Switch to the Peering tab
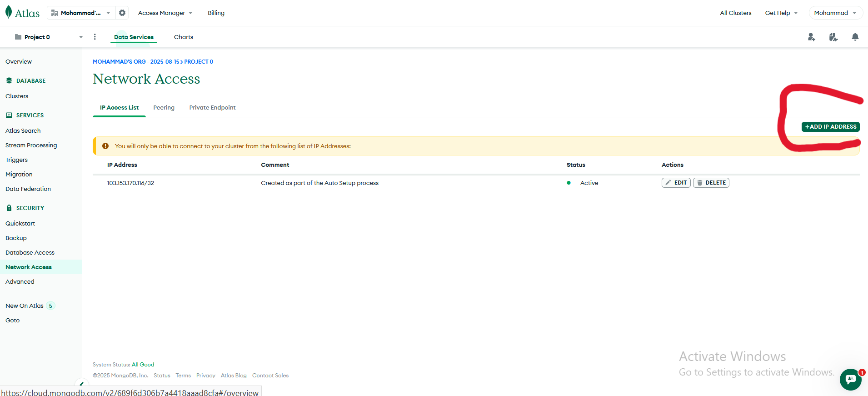868x396 pixels. pyautogui.click(x=164, y=108)
